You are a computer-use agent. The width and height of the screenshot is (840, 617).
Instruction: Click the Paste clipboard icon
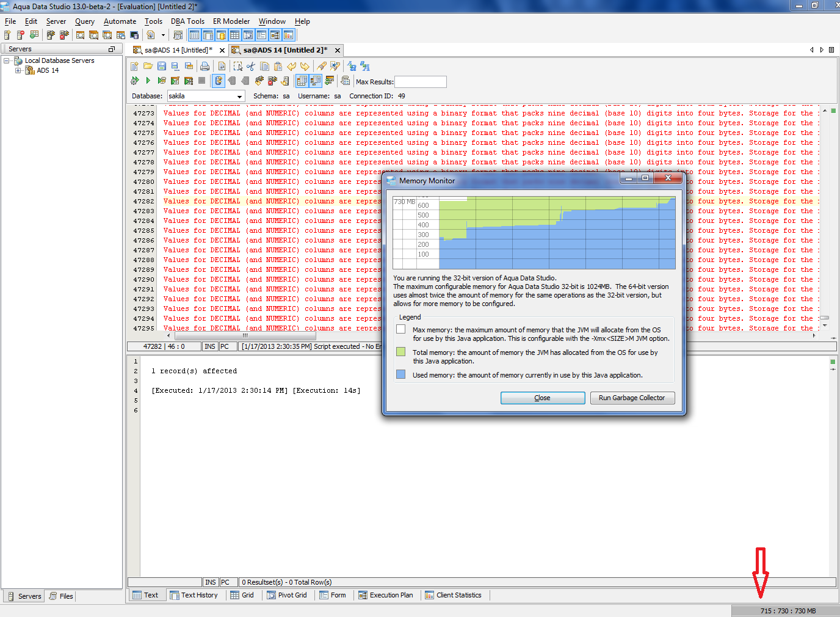[278, 66]
